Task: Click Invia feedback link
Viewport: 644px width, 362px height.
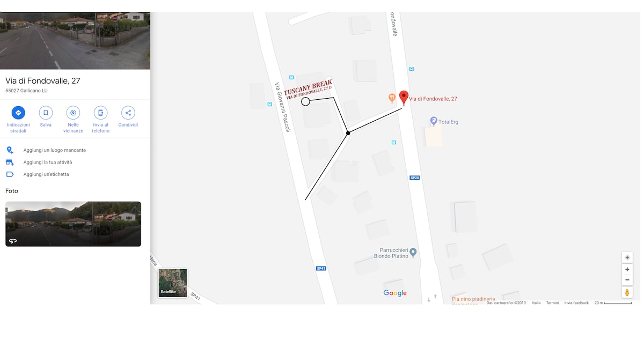Action: click(x=576, y=303)
